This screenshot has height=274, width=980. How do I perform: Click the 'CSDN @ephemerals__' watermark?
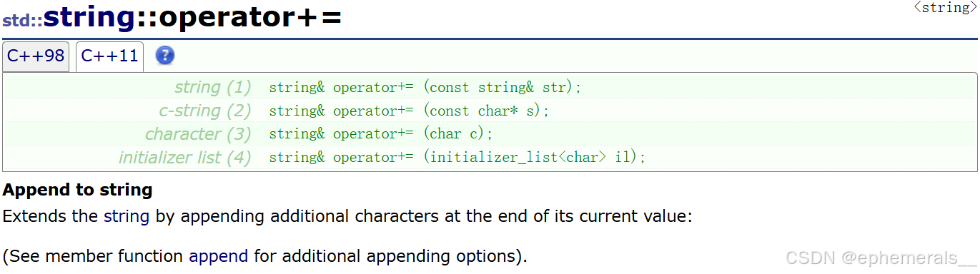881,258
